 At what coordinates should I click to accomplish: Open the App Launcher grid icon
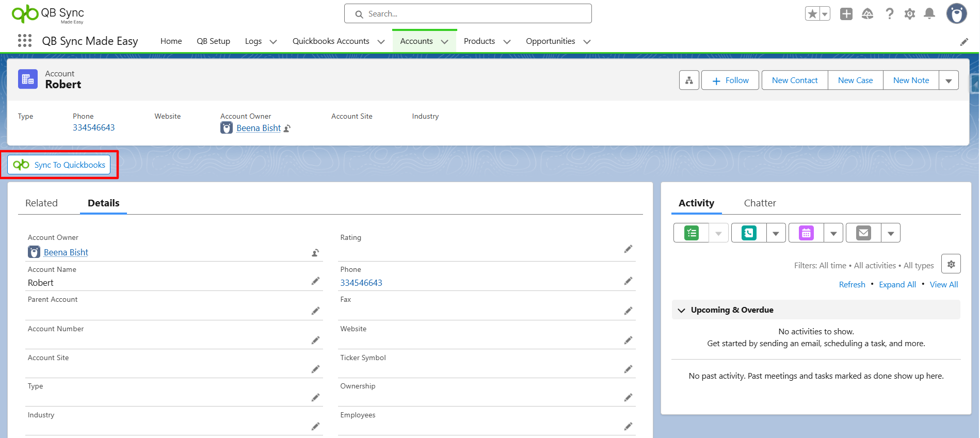click(24, 41)
